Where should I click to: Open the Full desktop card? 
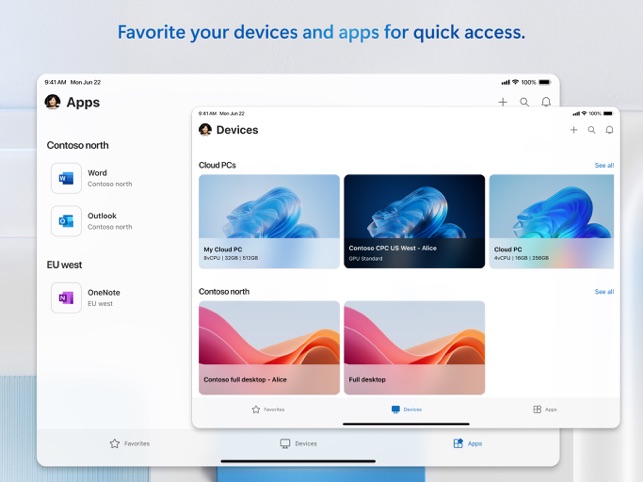click(414, 348)
